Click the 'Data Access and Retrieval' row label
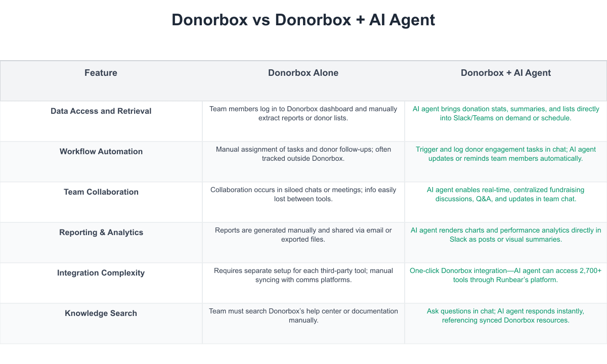This screenshot has height=364, width=607. (101, 111)
